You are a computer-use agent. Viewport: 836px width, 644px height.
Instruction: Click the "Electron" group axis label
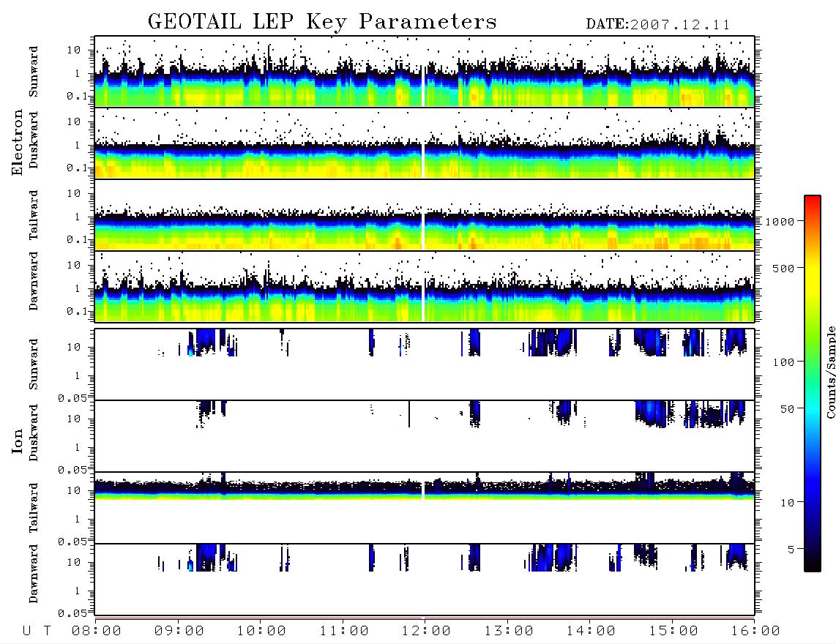click(x=17, y=142)
